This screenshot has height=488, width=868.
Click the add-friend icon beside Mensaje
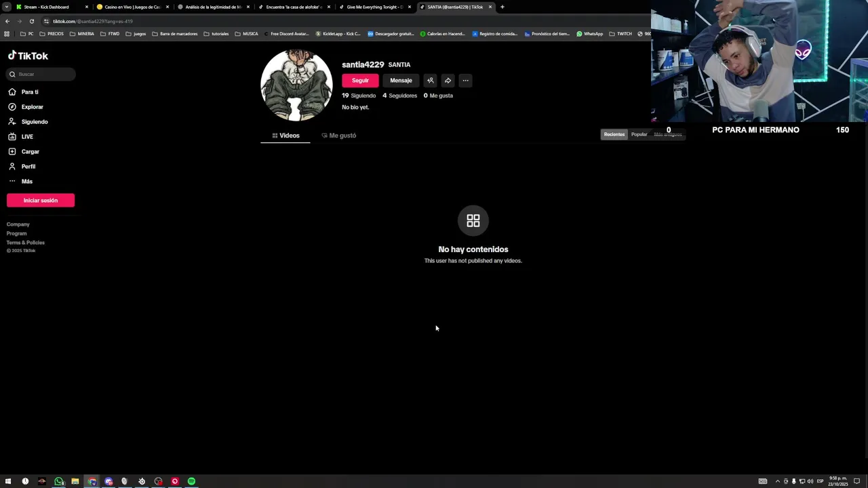pyautogui.click(x=430, y=80)
